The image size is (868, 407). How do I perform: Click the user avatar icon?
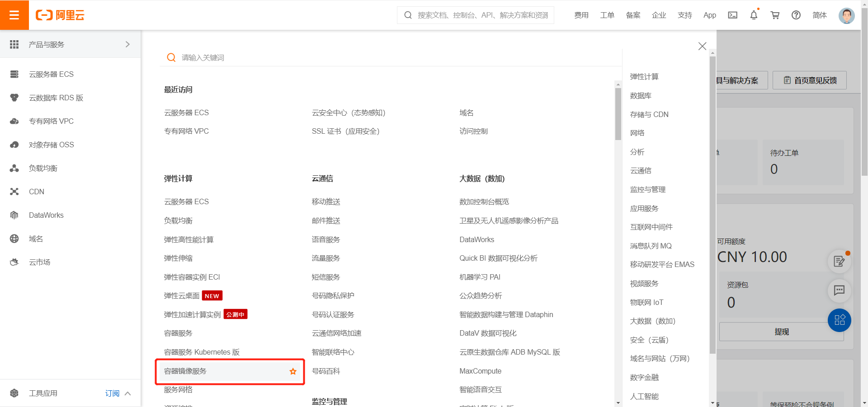point(846,15)
